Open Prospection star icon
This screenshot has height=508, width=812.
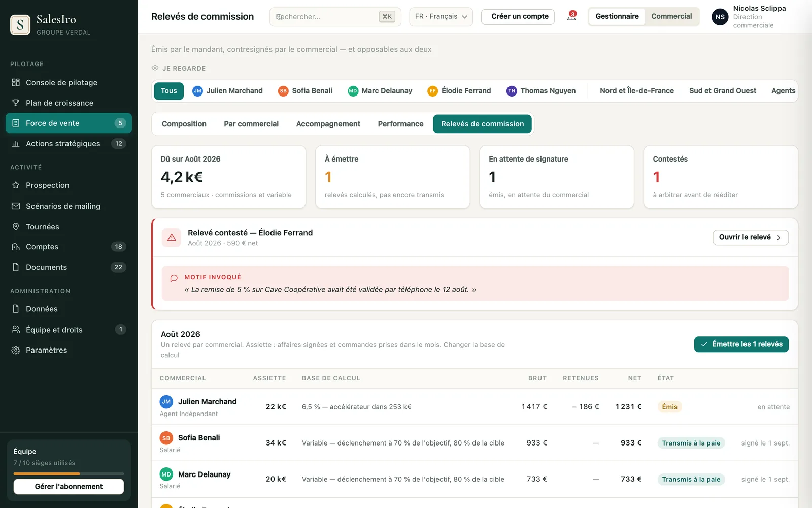pos(16,185)
